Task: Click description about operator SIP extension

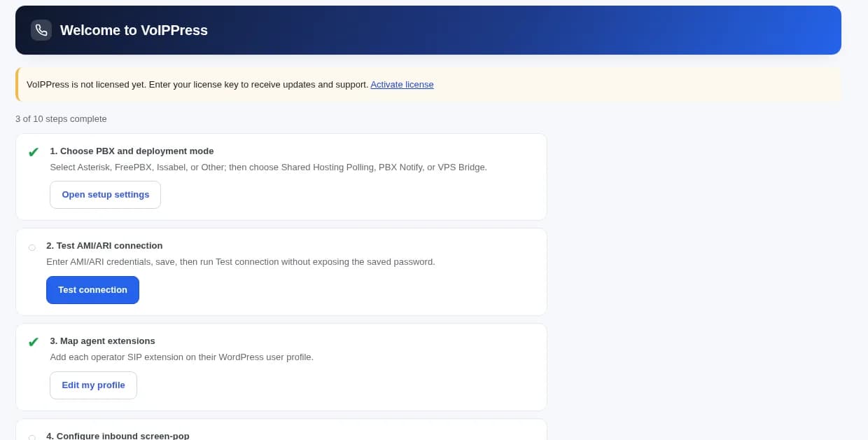Action: tap(181, 357)
